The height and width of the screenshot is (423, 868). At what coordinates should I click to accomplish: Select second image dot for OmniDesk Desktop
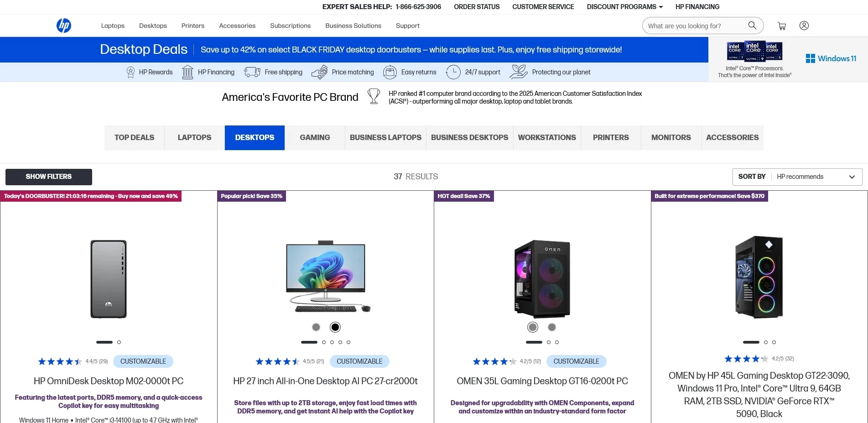click(x=119, y=342)
